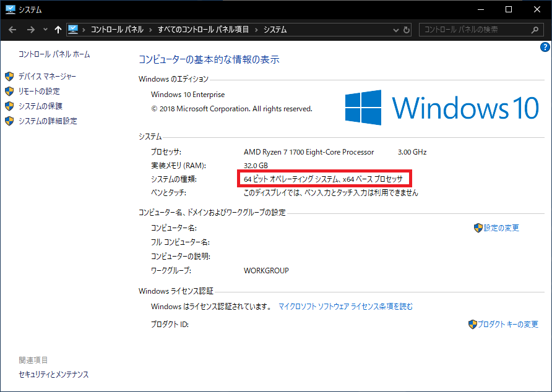
Task: Open セキュリティとメンテナンス link
Action: 53,375
